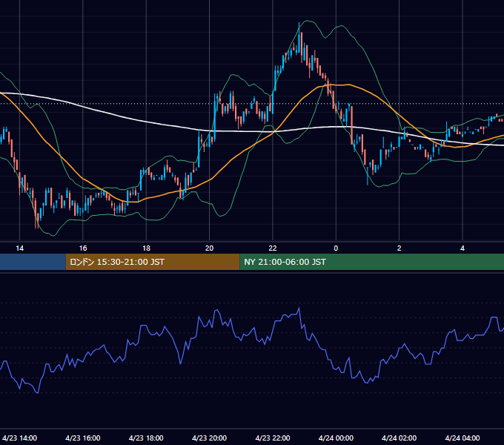Click the 4/24 00:00 date label

click(336, 438)
